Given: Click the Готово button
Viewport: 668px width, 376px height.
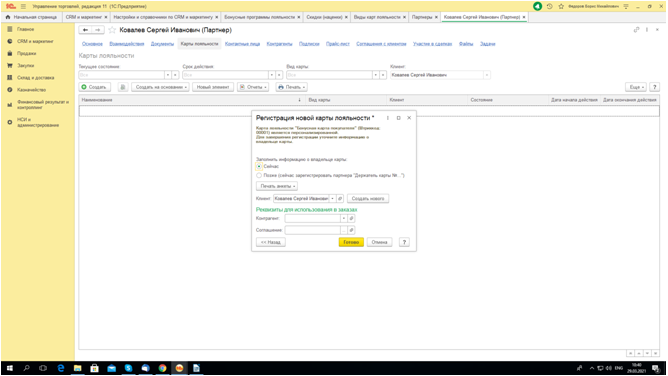Looking at the screenshot, I should (351, 242).
